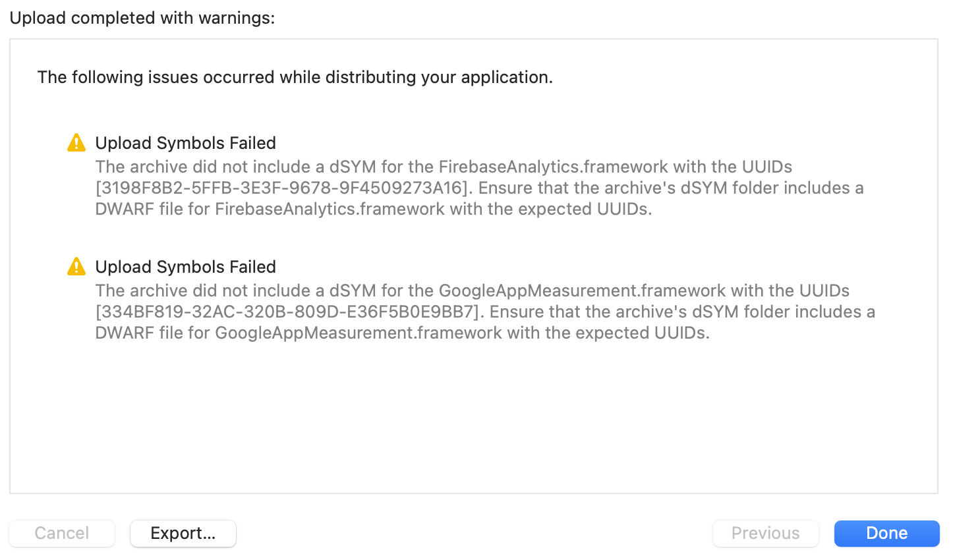Select the second "Upload Symbols Failed" heading

[x=185, y=267]
